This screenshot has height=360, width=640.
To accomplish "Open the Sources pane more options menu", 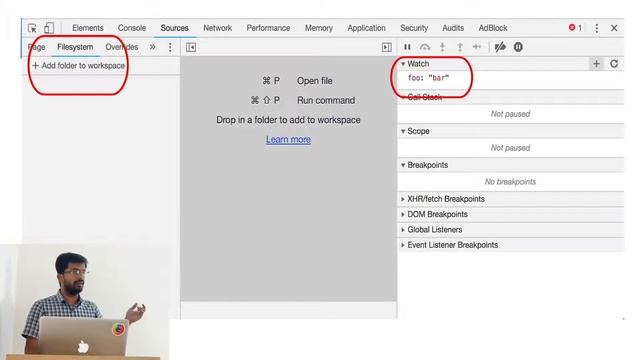I will (170, 47).
